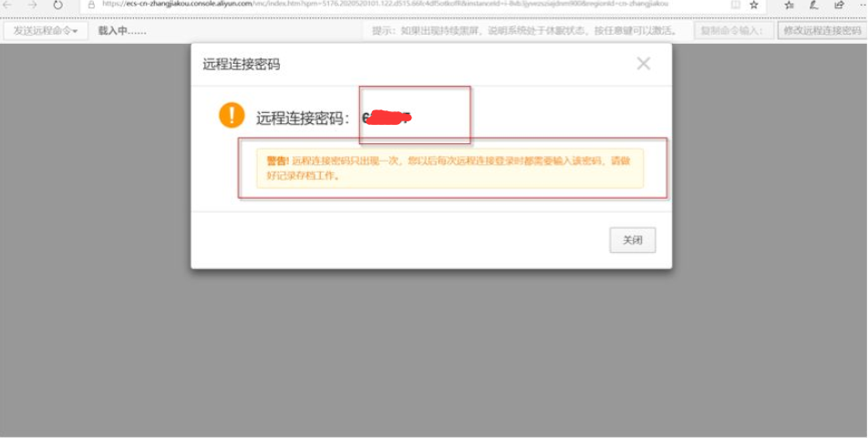
Task: Open reading view icon in address bar
Action: [735, 5]
